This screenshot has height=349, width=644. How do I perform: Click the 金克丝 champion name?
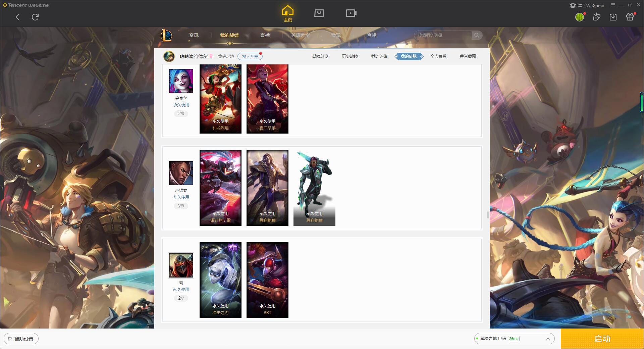click(x=181, y=98)
